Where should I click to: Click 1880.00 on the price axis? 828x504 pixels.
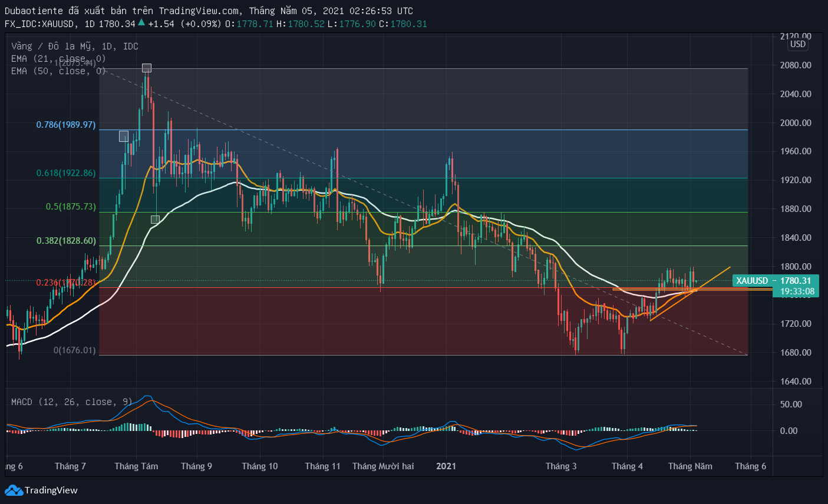pyautogui.click(x=796, y=208)
